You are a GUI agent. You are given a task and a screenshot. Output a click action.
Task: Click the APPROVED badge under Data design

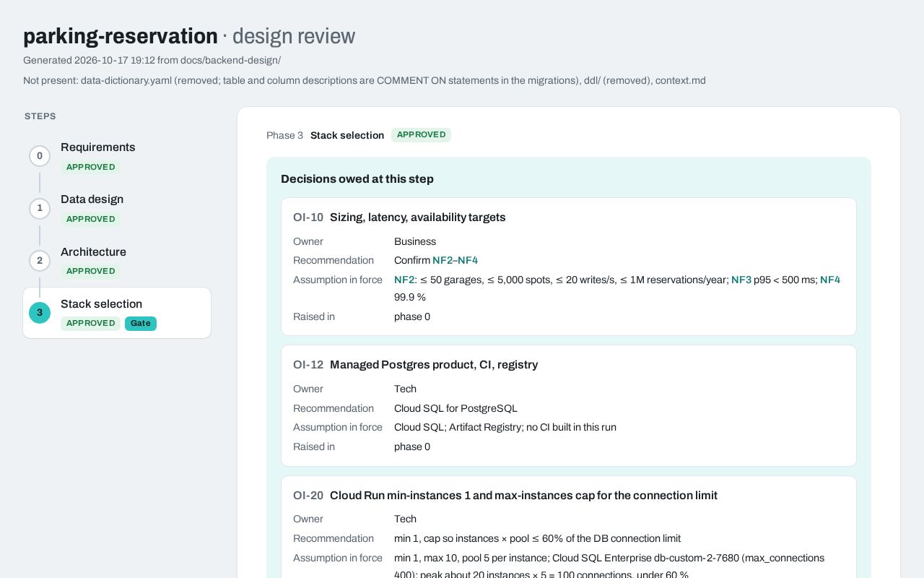coord(90,219)
